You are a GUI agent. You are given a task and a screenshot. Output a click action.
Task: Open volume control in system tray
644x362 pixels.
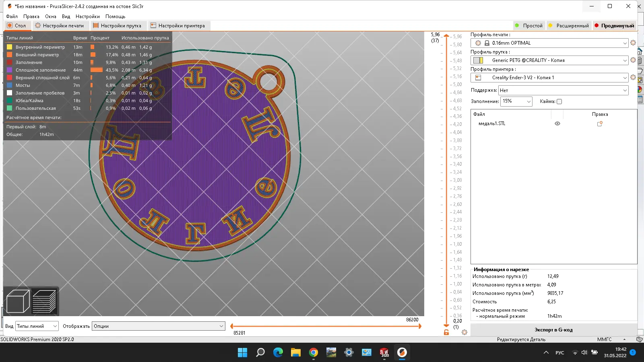584,352
